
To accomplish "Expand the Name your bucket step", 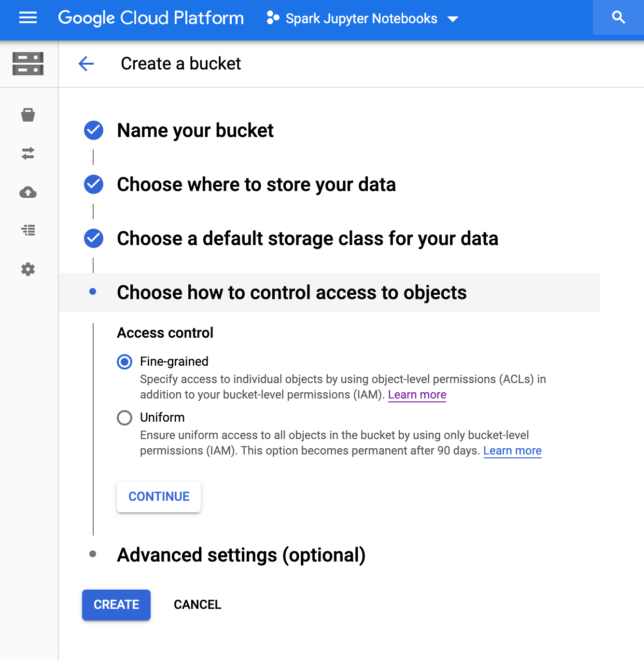I will click(195, 131).
